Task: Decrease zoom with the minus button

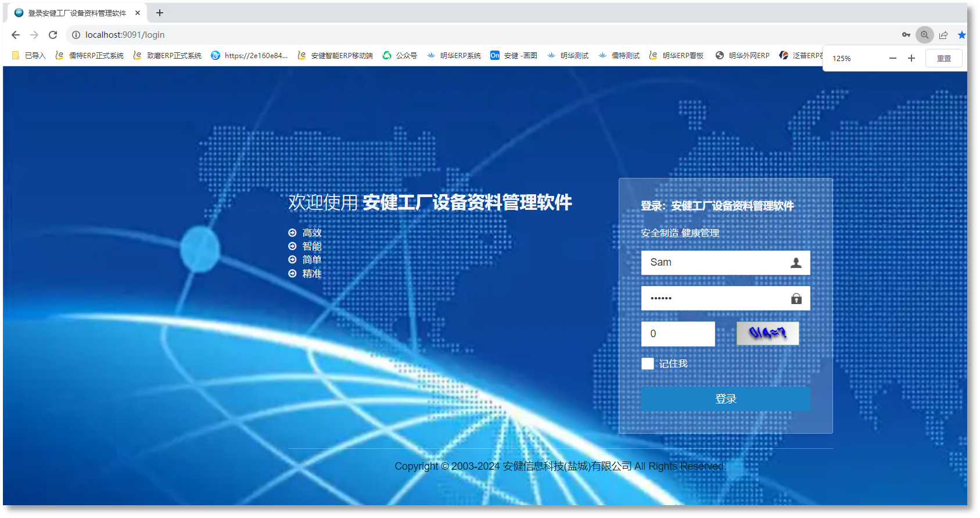Action: pos(893,58)
